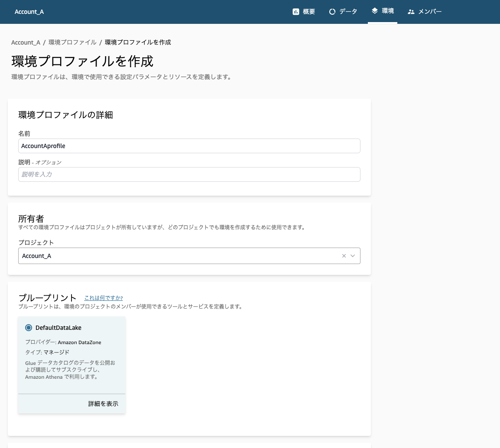Clear the project selection with the X icon
The width and height of the screenshot is (500, 448).
[344, 255]
